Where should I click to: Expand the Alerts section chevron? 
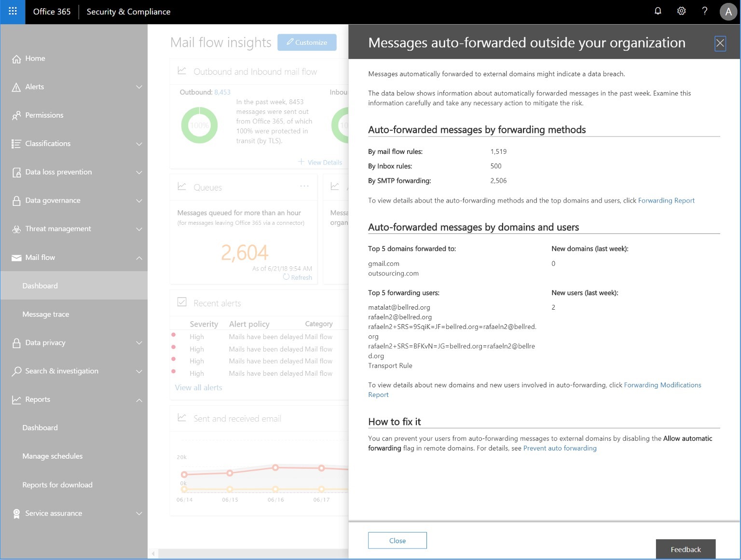139,87
